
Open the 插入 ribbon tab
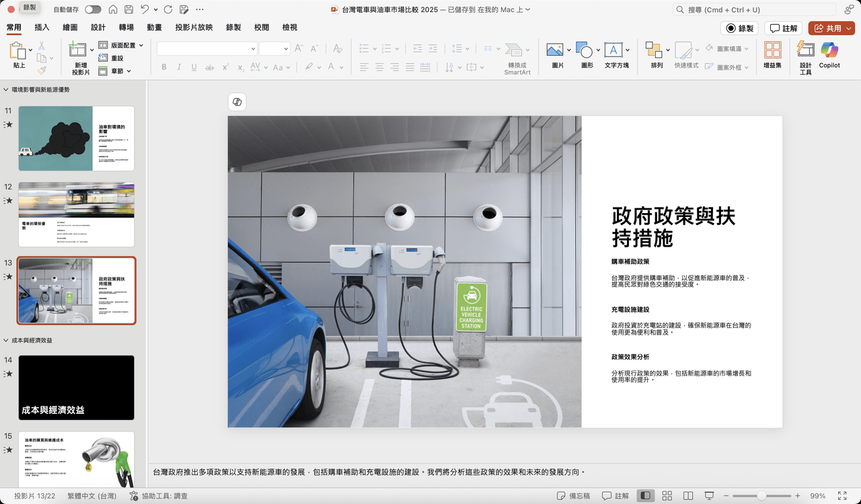coord(42,28)
